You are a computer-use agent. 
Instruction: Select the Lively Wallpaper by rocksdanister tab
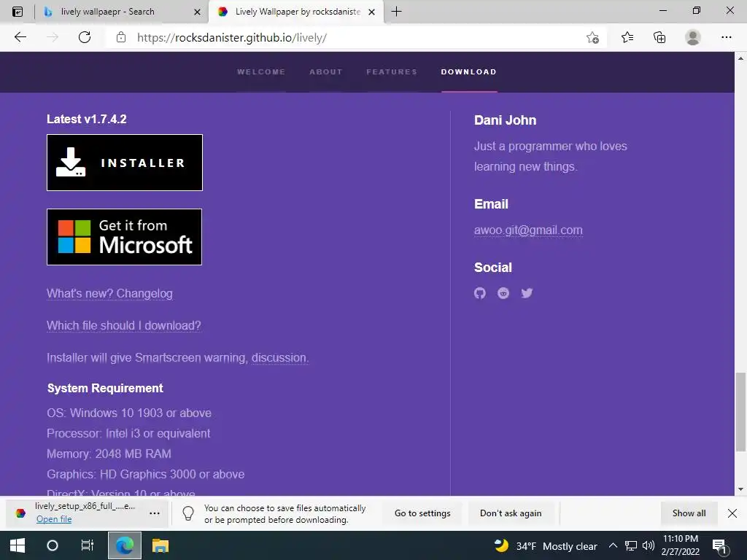(298, 12)
